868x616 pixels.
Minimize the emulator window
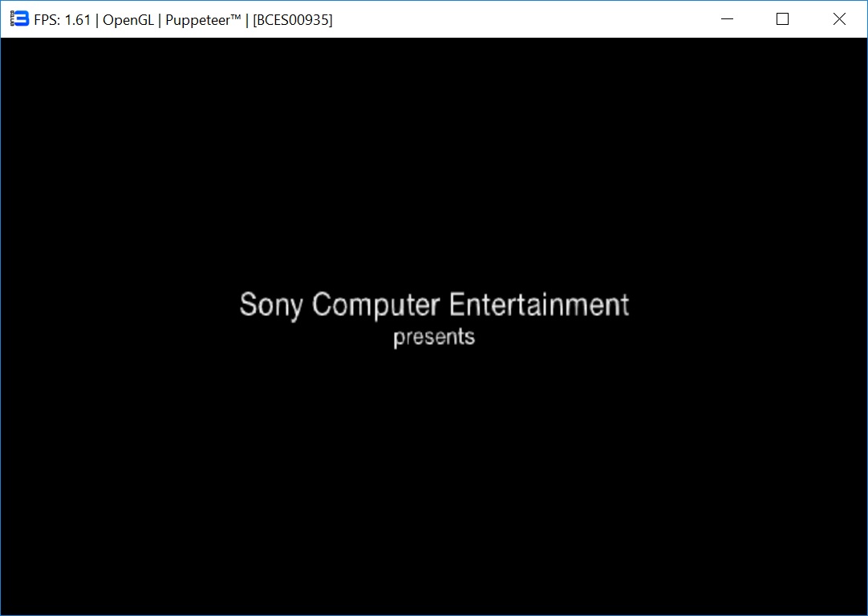point(728,19)
